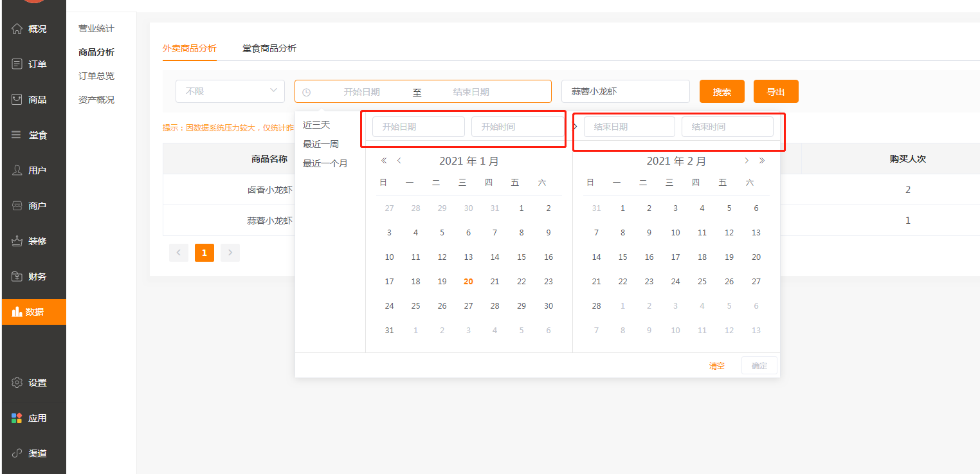Click page number 1 button
The image size is (980, 474).
coord(204,253)
